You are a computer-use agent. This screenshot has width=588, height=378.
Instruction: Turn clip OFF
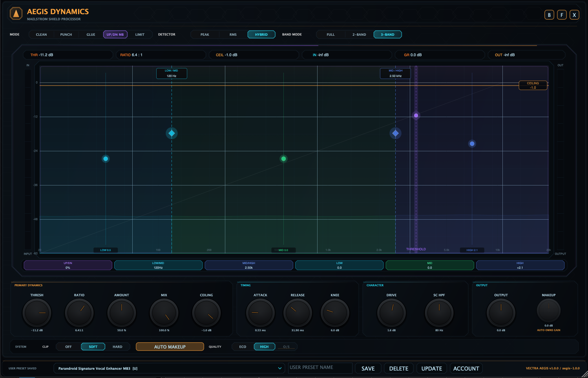click(x=68, y=347)
